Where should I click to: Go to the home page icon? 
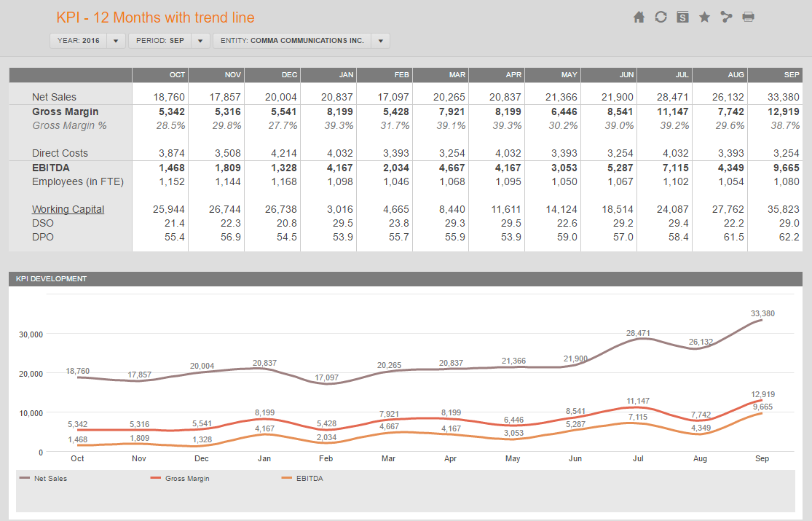[639, 17]
